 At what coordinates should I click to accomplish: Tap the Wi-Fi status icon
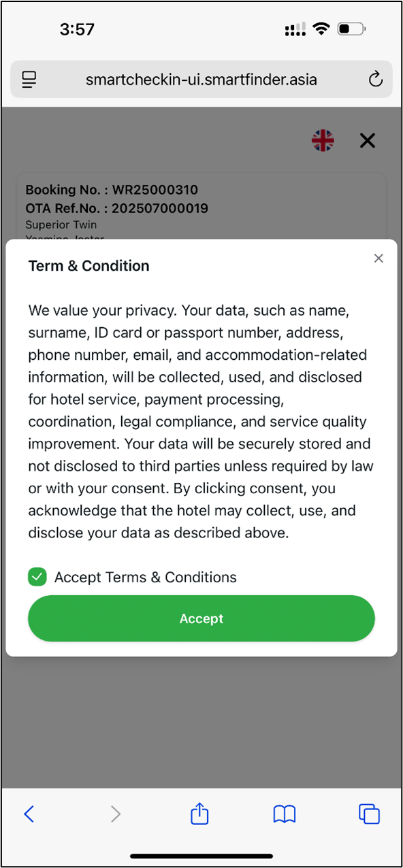320,29
